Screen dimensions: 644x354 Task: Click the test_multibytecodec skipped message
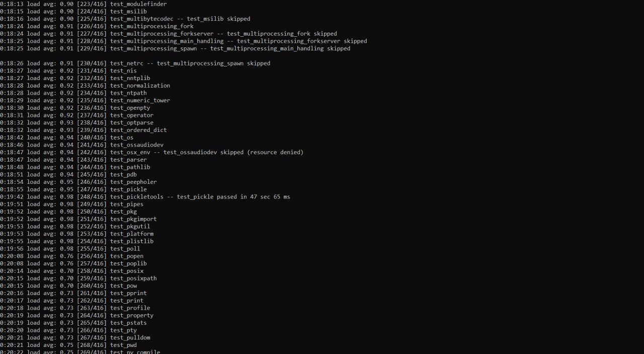pos(125,19)
